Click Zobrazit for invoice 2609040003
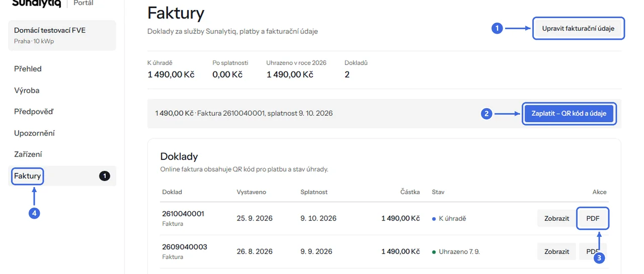The width and height of the screenshot is (644, 274). click(x=556, y=251)
